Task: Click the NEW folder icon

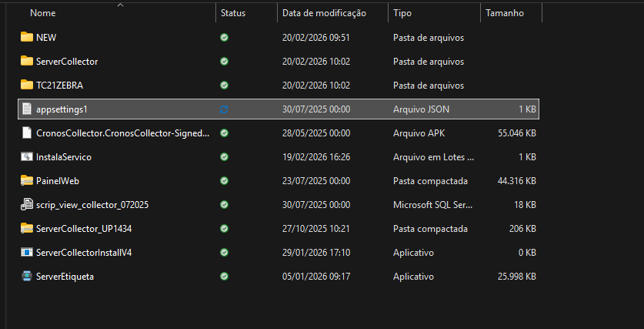Action: coord(27,37)
